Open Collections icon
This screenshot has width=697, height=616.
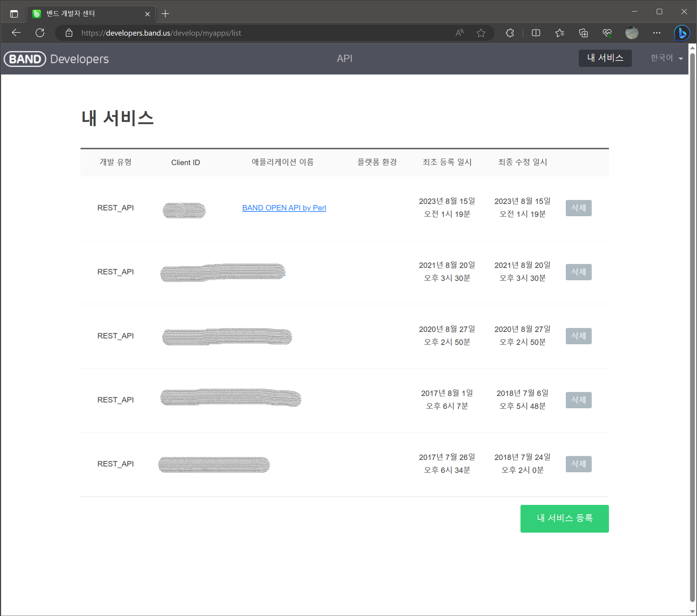[583, 33]
